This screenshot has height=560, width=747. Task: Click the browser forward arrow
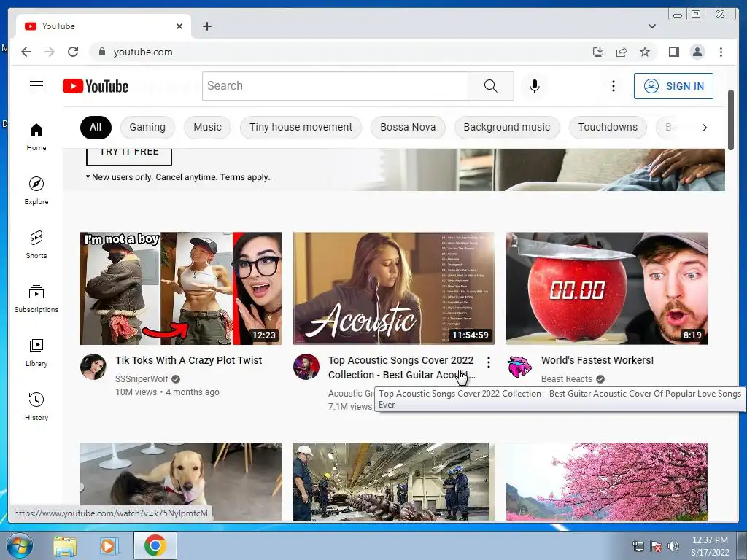pos(50,52)
